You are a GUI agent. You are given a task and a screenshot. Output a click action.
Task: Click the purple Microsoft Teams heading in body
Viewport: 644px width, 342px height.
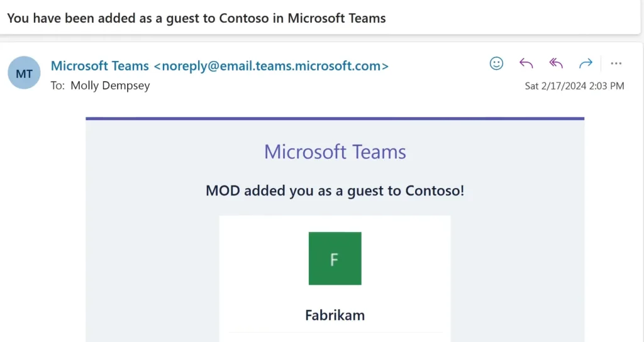click(335, 152)
